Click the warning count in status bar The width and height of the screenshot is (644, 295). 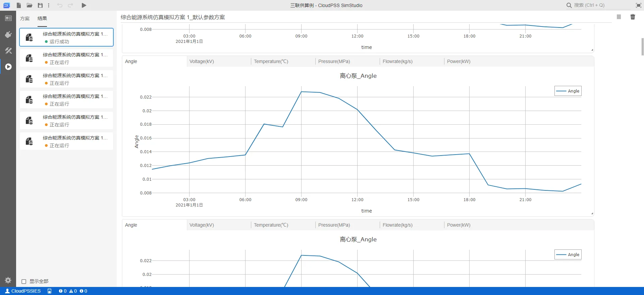(73, 291)
